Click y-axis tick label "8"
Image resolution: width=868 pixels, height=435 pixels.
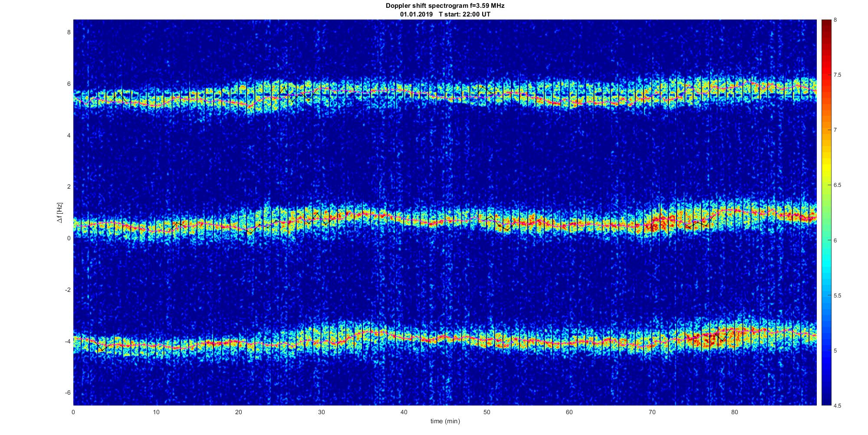coord(69,33)
